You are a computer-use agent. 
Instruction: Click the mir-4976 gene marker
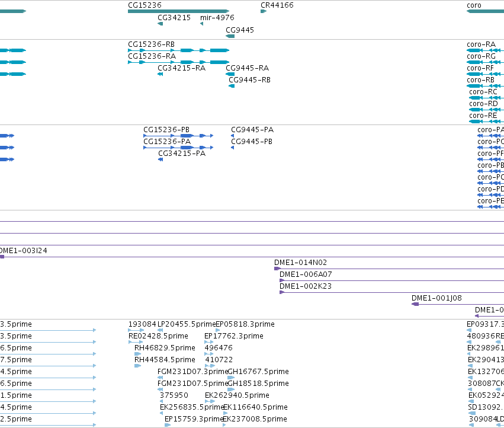pos(201,24)
